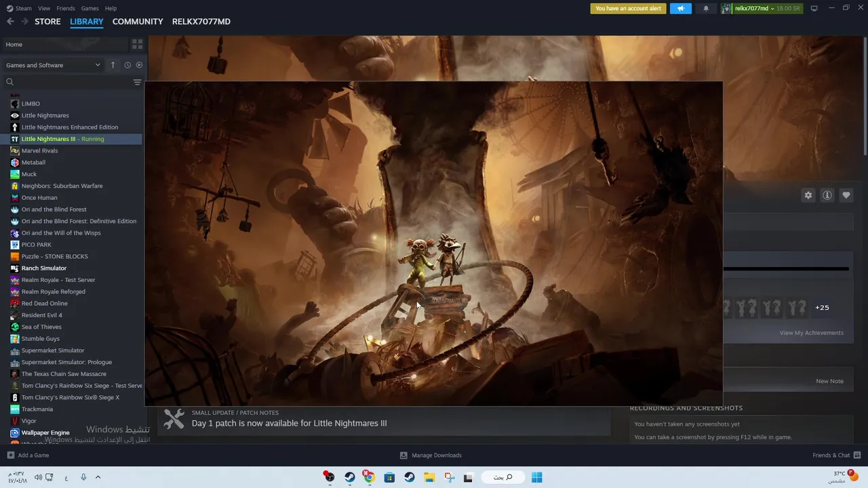
Task: Open Friends & Chat
Action: pos(836,455)
